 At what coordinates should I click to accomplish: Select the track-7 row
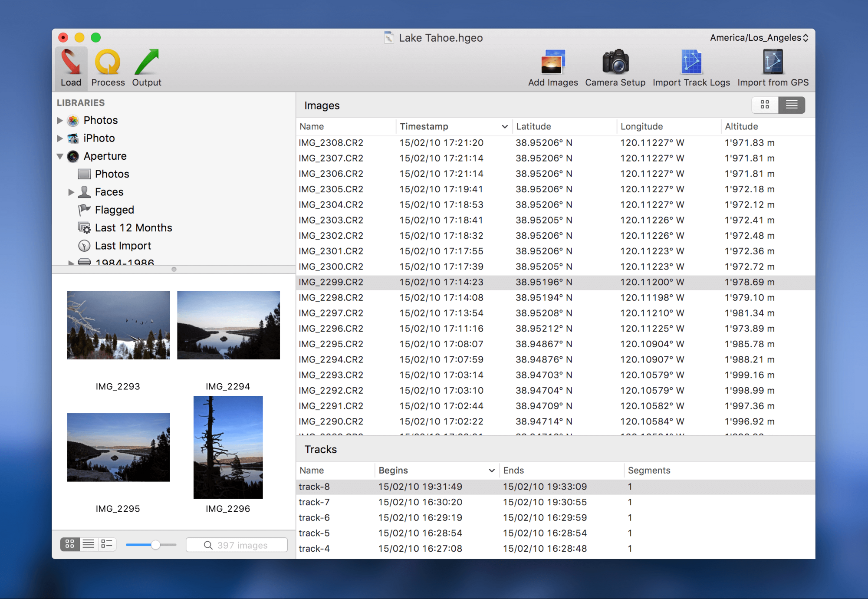[x=556, y=502]
